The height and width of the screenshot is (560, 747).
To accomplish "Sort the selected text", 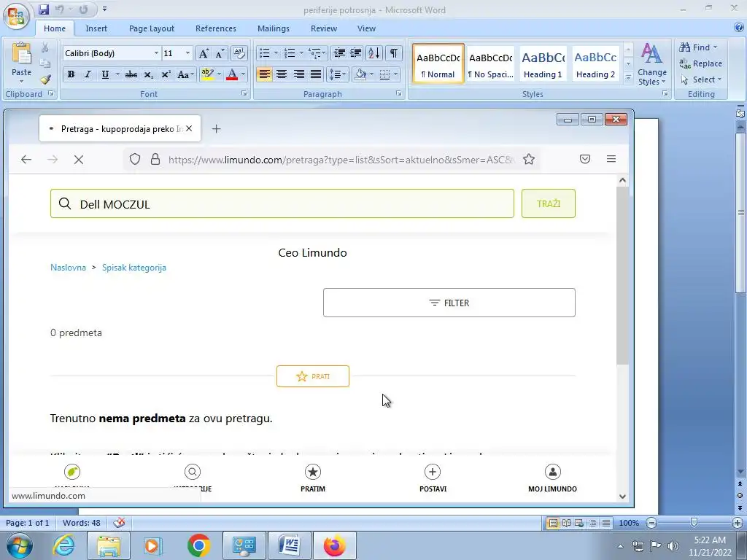I will [x=374, y=52].
